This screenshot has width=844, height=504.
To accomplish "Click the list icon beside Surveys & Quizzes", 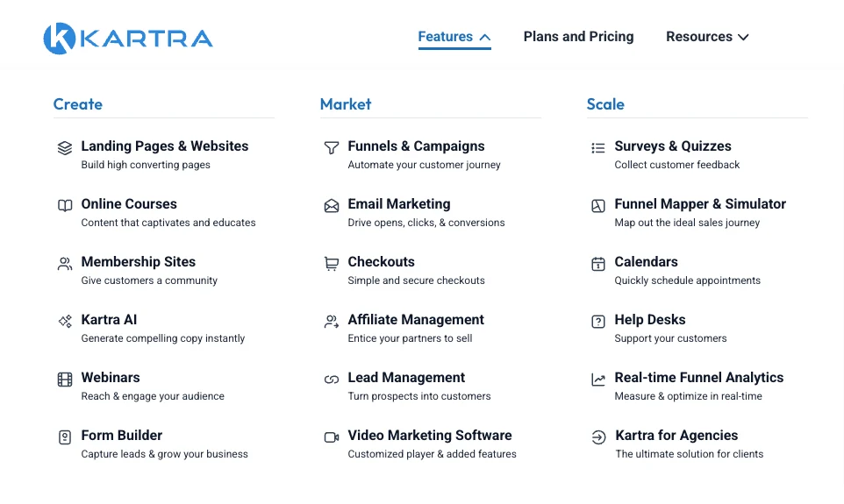I will tap(598, 148).
